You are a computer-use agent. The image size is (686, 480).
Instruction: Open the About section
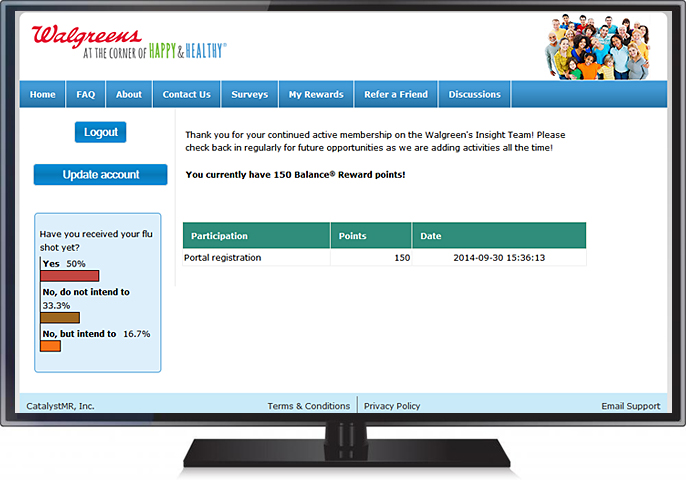(x=129, y=95)
